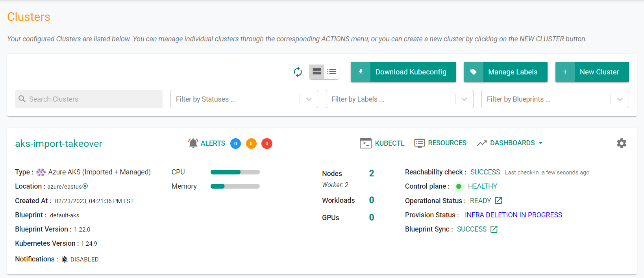Click the DASHBOARDS trend chart icon
This screenshot has width=644, height=278.
(x=482, y=143)
